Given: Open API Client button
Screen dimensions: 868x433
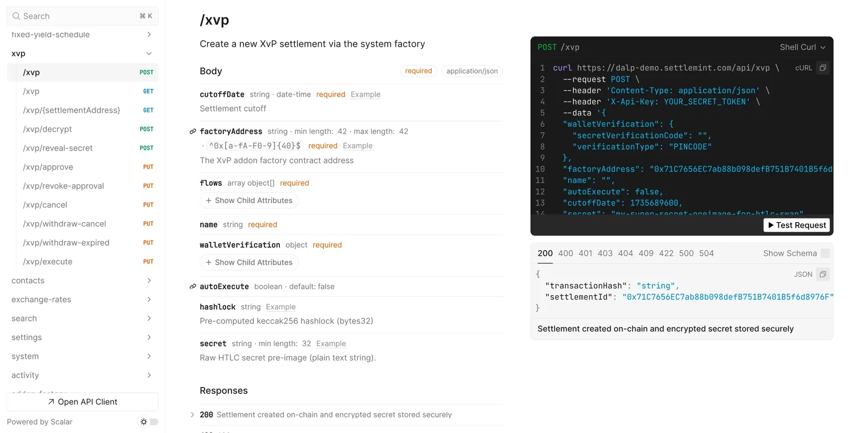Looking at the screenshot, I should point(82,402).
